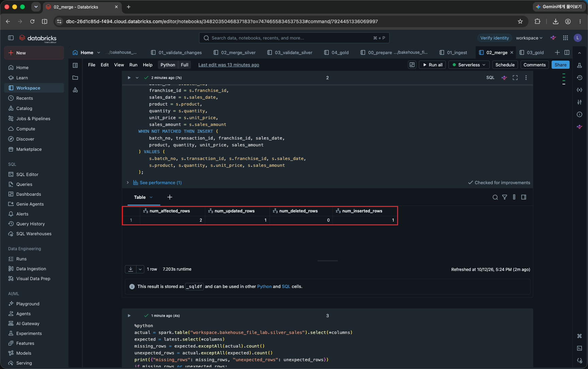The width and height of the screenshot is (588, 369).
Task: Open the filter icon for result table
Action: click(x=505, y=197)
